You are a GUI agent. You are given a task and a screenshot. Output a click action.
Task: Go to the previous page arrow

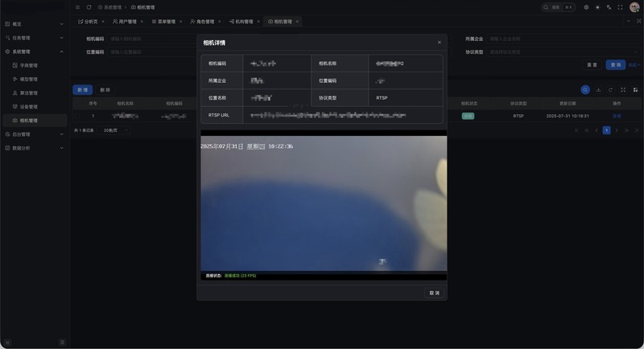597,130
